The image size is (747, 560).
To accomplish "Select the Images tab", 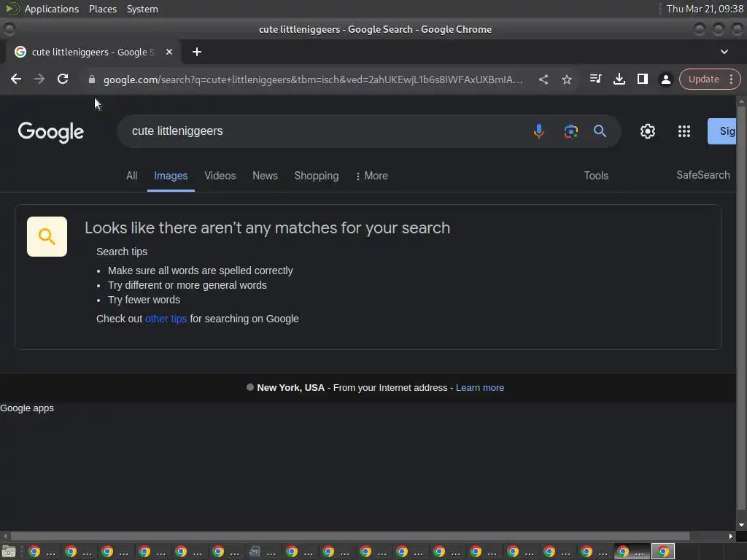I will [171, 176].
